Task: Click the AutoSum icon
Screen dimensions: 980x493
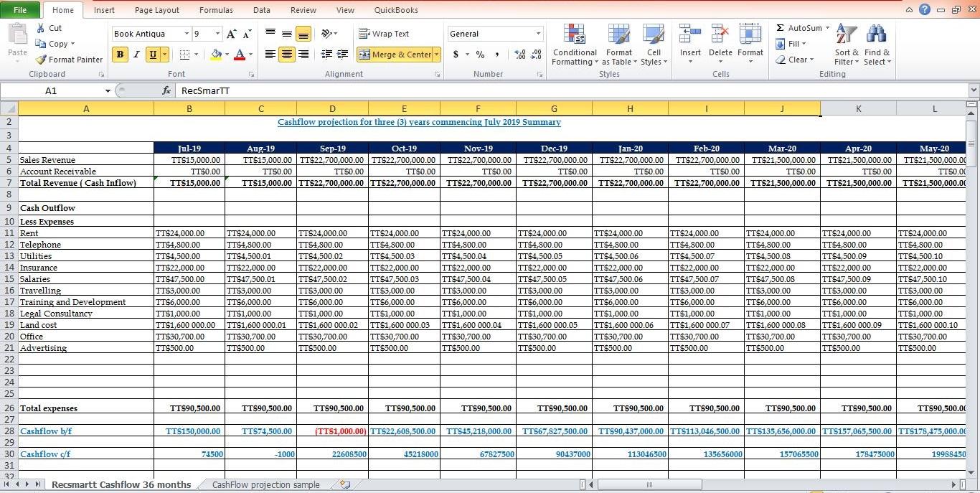Action: tap(782, 28)
